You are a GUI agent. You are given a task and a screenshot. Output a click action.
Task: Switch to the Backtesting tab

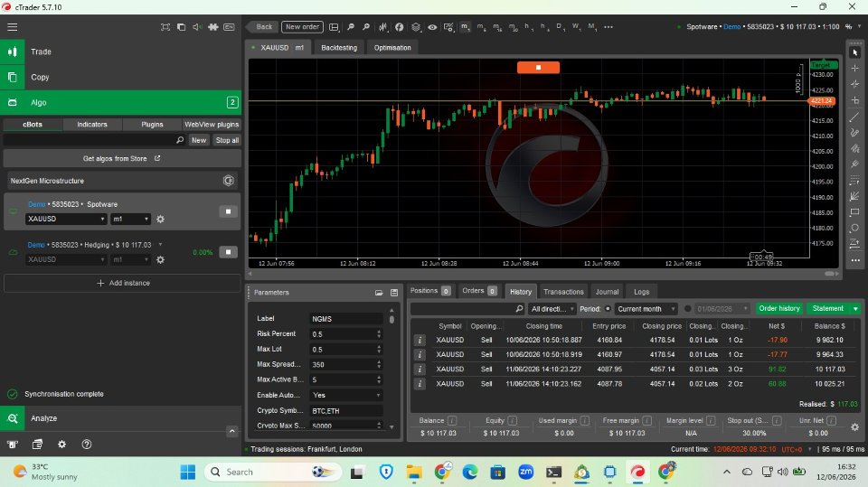339,48
